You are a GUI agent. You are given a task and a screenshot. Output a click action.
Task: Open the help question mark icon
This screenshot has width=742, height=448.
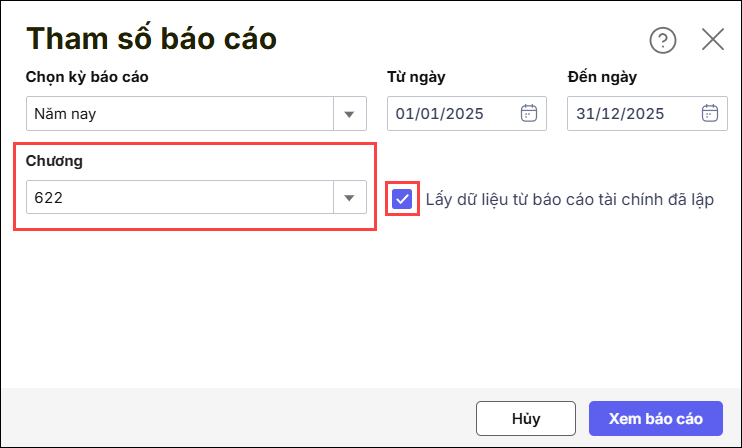click(663, 40)
